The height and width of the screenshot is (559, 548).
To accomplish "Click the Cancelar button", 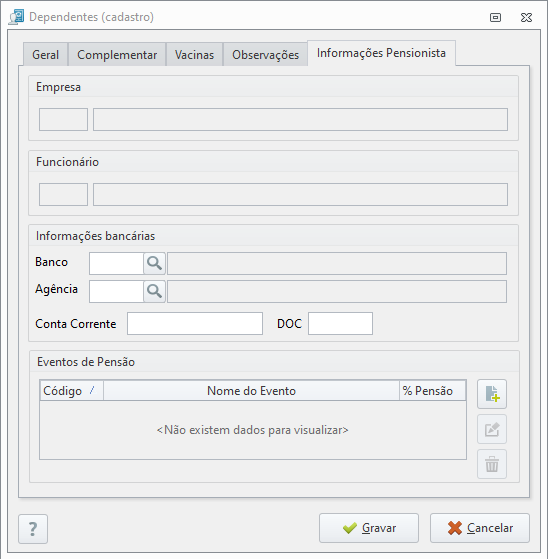I will click(480, 528).
